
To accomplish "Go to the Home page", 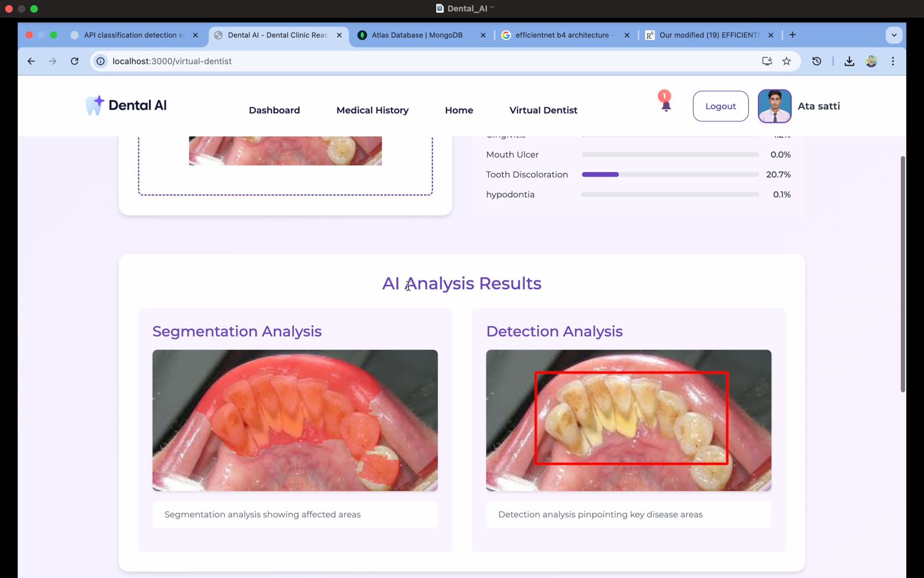I will [x=459, y=110].
